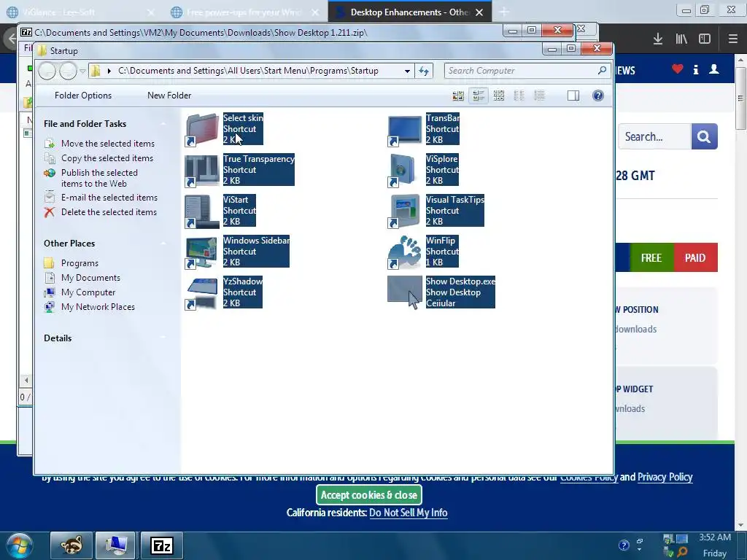Screen dimensions: 747x560
Task: Open the Privacy Policy link
Action: [x=665, y=477]
